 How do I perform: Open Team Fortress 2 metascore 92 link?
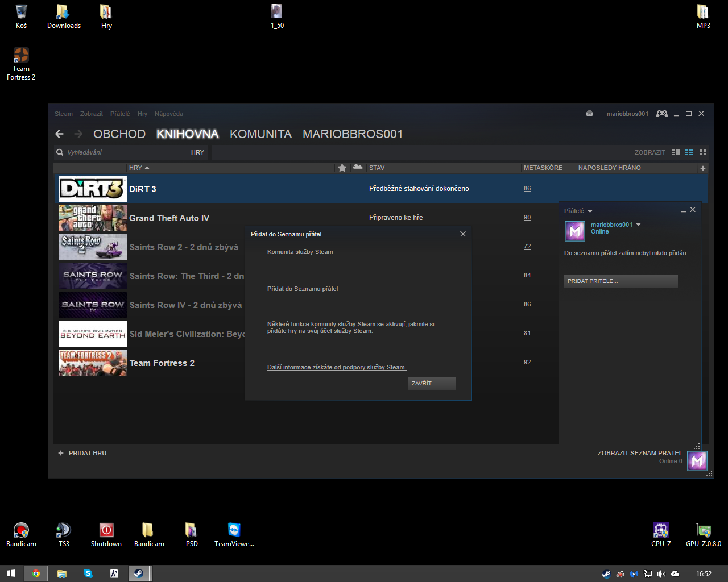527,363
